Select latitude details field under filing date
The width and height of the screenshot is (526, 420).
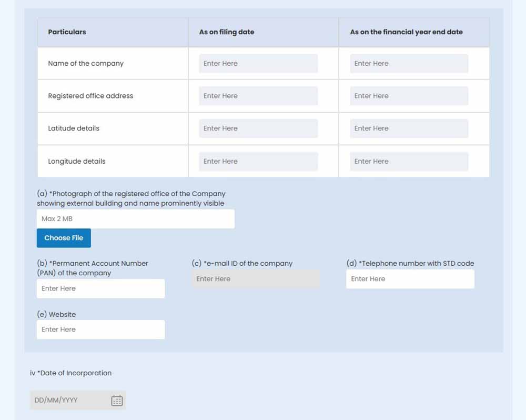pos(258,128)
